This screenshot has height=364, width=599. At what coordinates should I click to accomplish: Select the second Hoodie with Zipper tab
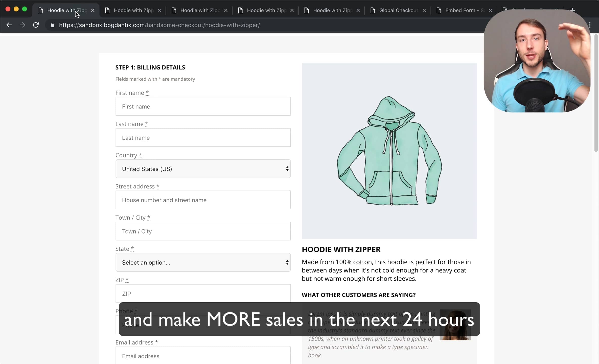tap(133, 10)
